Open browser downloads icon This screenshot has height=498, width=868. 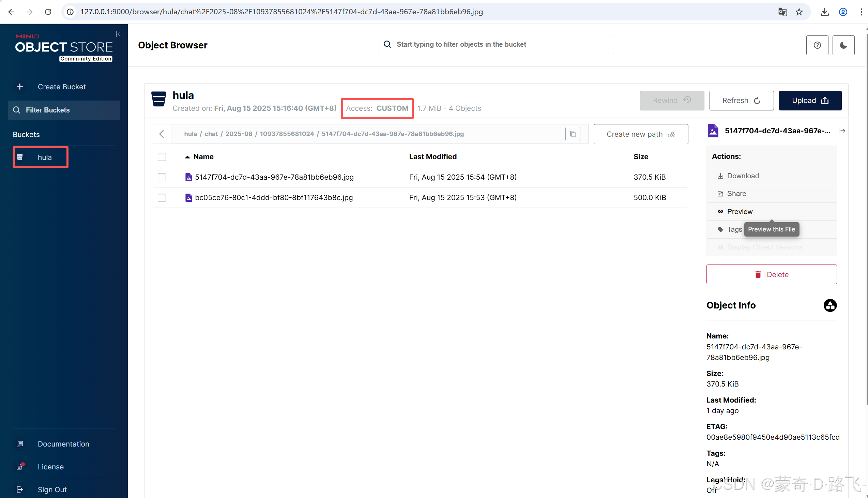(x=824, y=12)
